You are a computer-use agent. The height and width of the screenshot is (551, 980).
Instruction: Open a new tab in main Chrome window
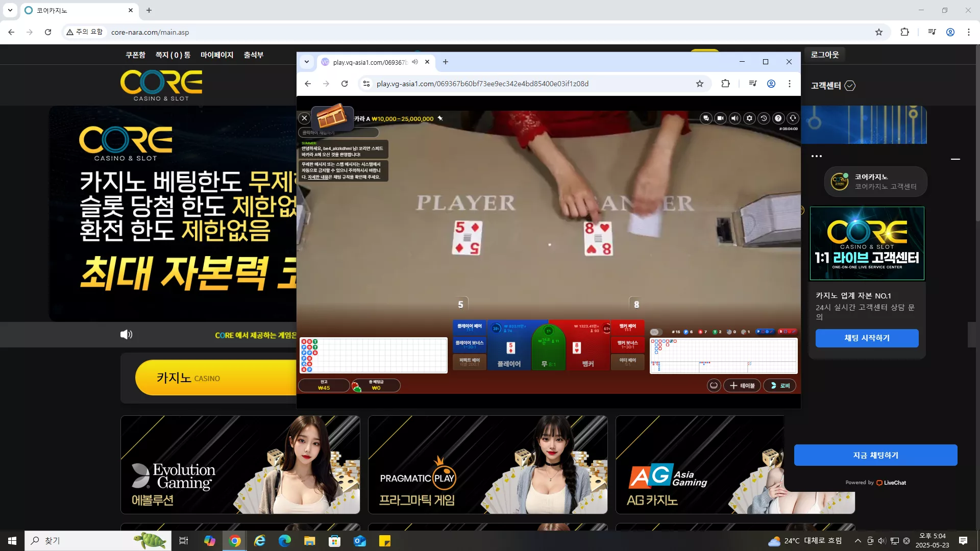[149, 10]
